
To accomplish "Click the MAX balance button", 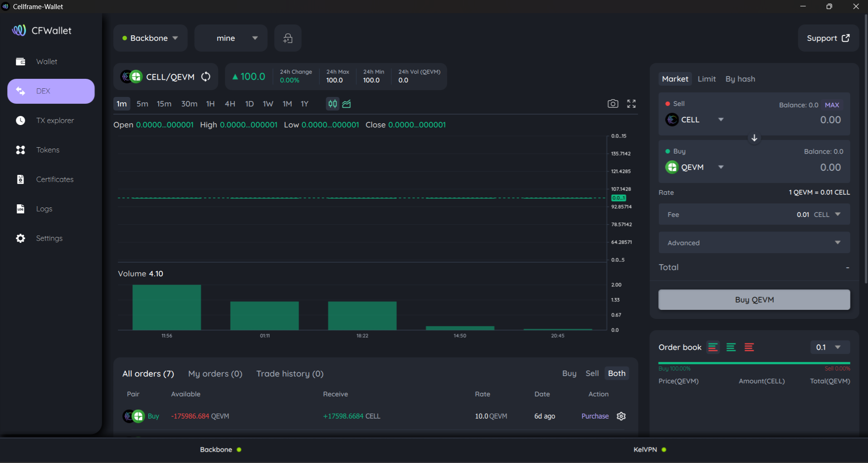I will (832, 105).
